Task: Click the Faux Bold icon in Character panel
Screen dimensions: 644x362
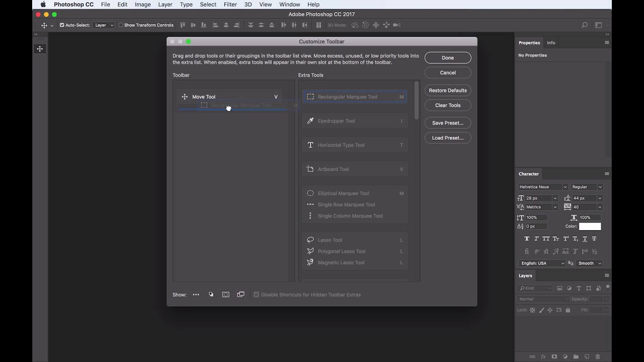Action: [x=527, y=239]
